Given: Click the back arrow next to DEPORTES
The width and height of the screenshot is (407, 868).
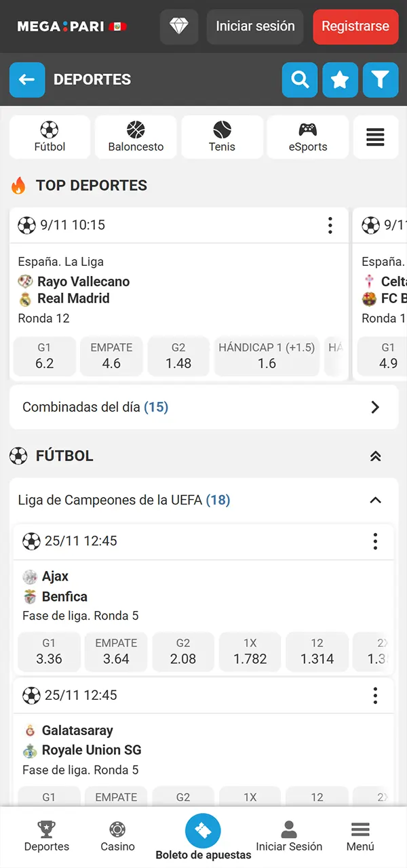Looking at the screenshot, I should click(27, 79).
